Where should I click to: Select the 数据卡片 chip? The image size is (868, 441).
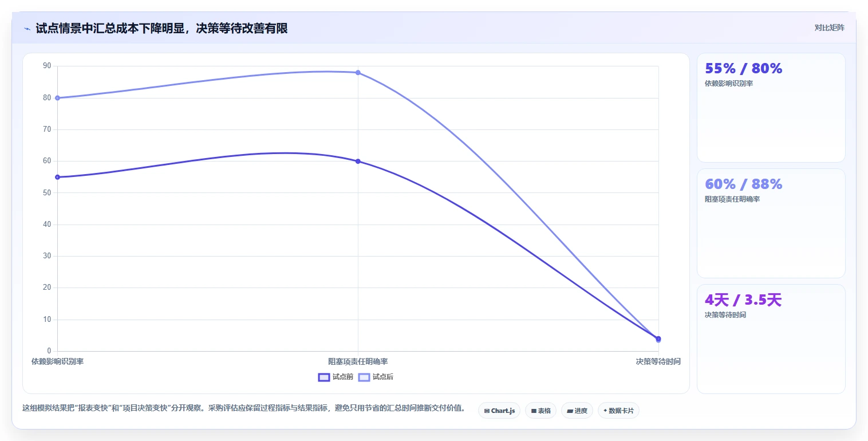point(618,411)
